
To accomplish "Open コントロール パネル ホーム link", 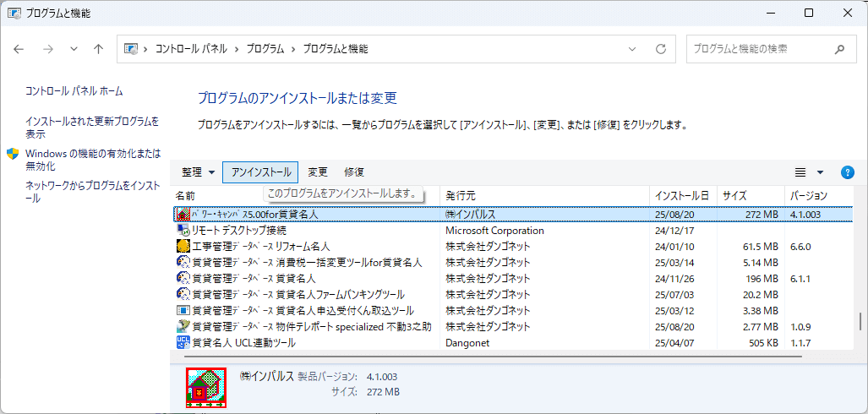I will click(74, 90).
